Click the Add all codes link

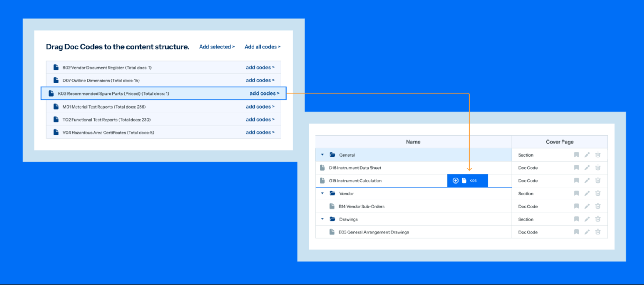[263, 47]
